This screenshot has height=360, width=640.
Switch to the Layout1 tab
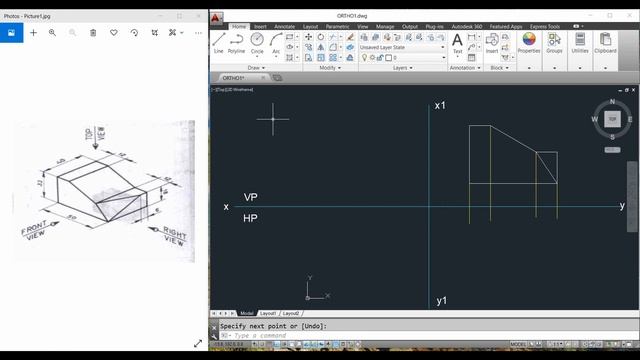tap(268, 313)
